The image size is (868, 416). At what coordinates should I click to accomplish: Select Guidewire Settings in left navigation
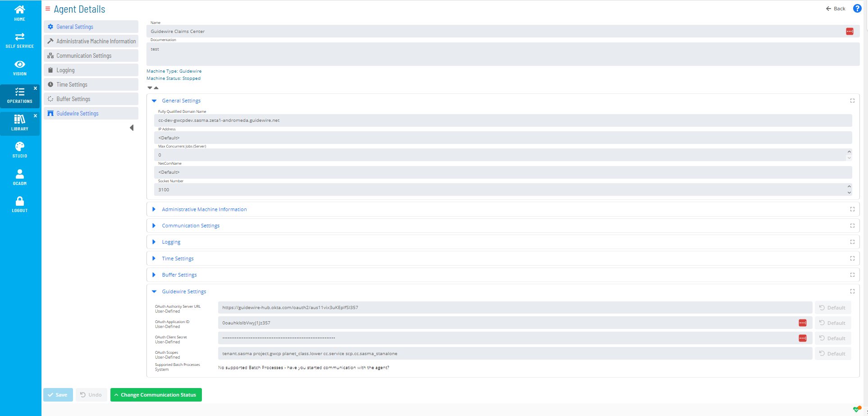point(91,113)
